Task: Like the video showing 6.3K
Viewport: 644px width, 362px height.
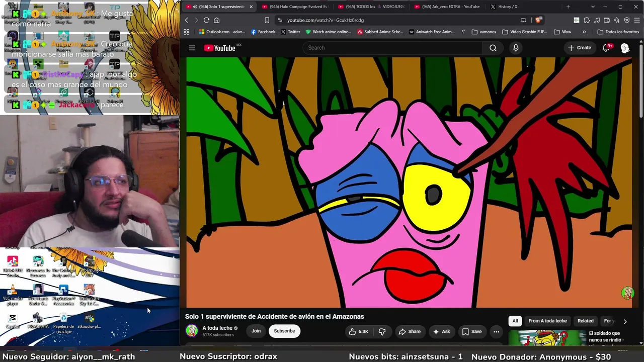Action: click(359, 331)
